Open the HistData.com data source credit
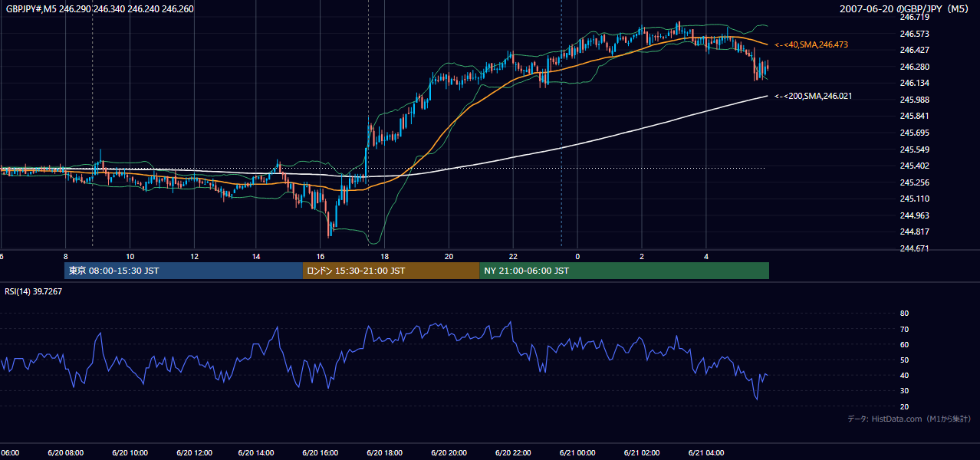The width and height of the screenshot is (980, 460). [909, 419]
